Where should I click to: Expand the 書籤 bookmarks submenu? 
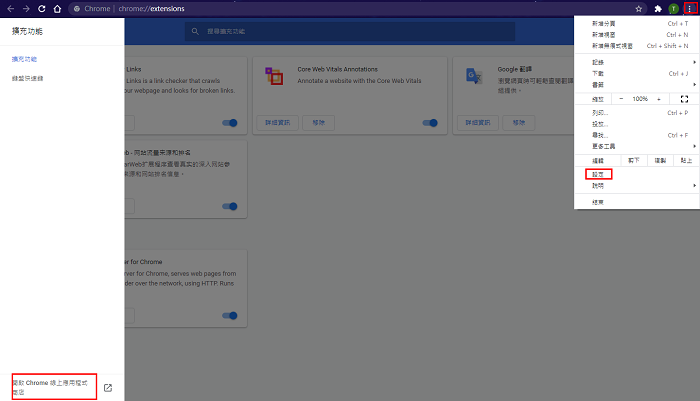637,84
